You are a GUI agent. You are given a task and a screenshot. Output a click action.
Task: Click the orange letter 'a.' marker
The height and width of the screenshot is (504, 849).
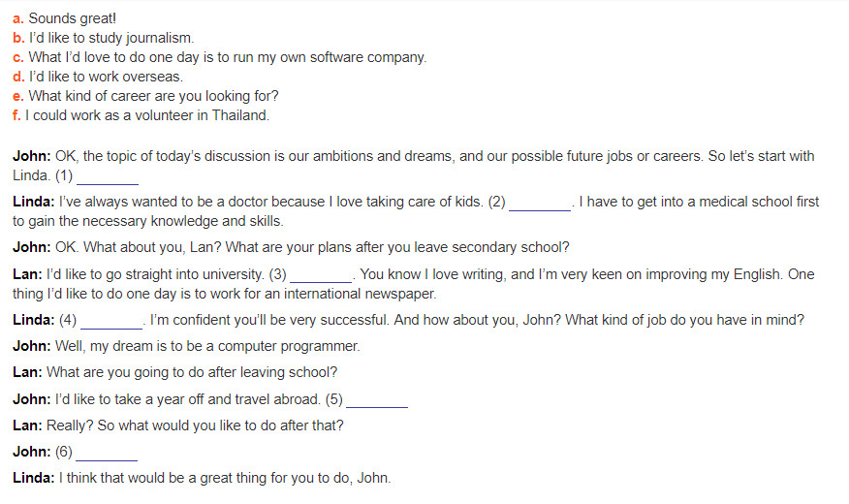coord(18,19)
